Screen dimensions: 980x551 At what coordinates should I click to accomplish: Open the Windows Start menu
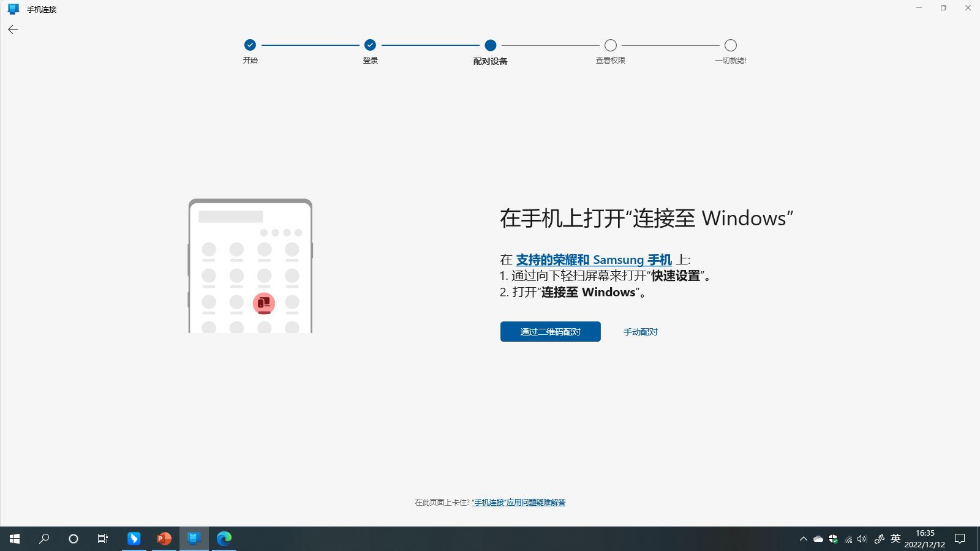tap(15, 539)
